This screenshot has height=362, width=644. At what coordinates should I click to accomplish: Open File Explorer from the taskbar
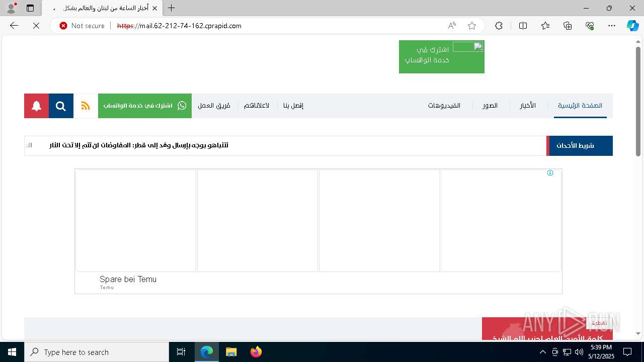pyautogui.click(x=231, y=352)
